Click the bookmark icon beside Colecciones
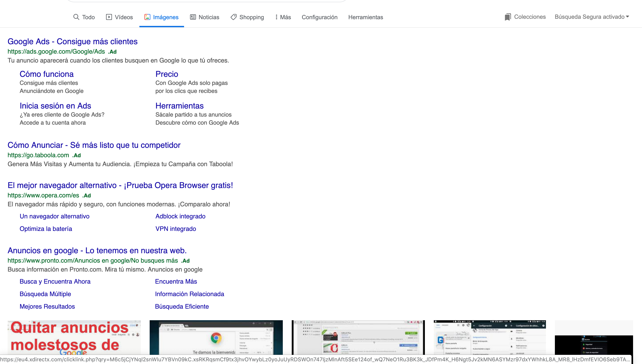Image resolution: width=642 pixels, height=364 pixels. (508, 17)
